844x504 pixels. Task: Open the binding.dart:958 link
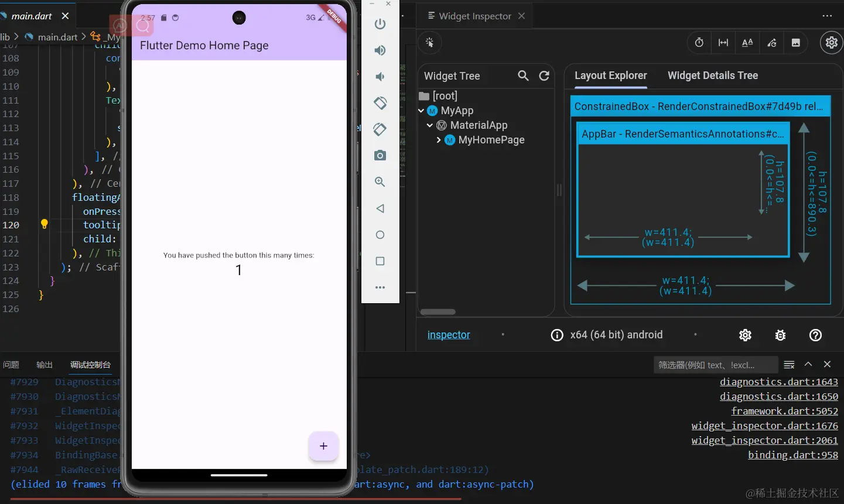pos(793,455)
